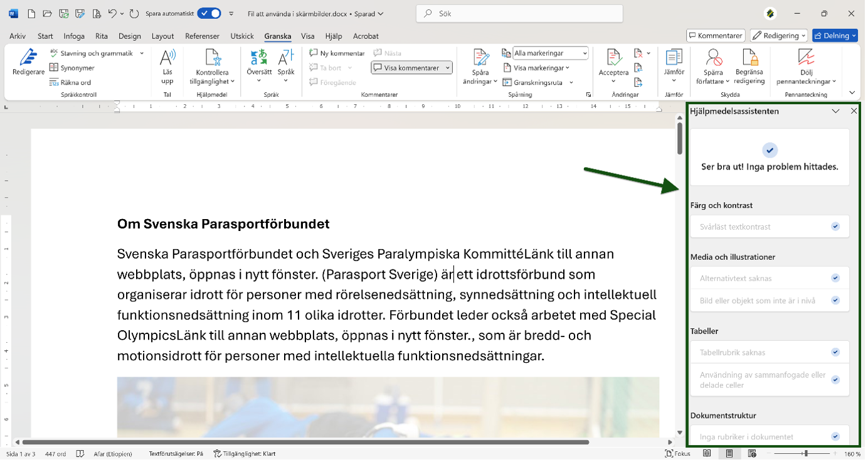Screen dimensions: 868x462
Task: Click the Afar (Etiopien) language indicator
Action: pyautogui.click(x=114, y=453)
